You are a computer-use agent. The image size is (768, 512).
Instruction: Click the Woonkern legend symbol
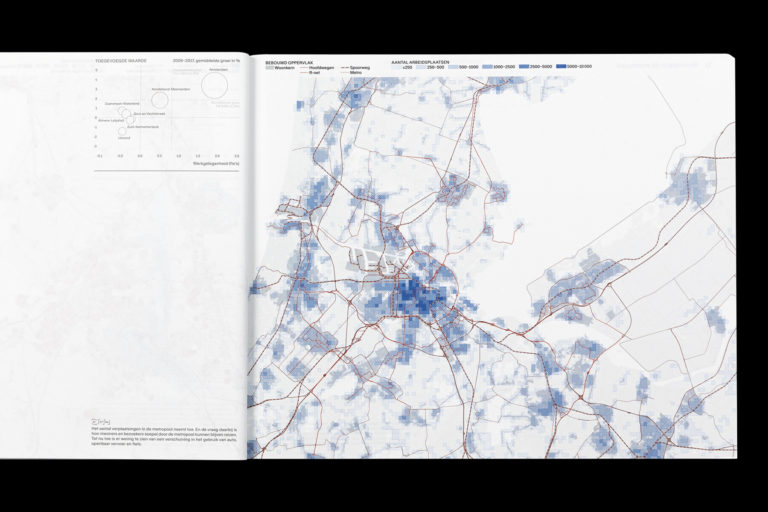click(x=270, y=68)
